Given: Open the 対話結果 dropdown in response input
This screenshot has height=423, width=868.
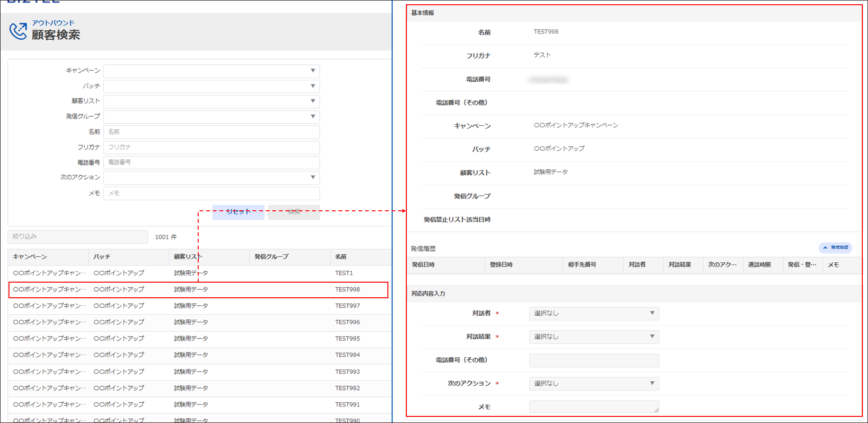Looking at the screenshot, I should 594,337.
